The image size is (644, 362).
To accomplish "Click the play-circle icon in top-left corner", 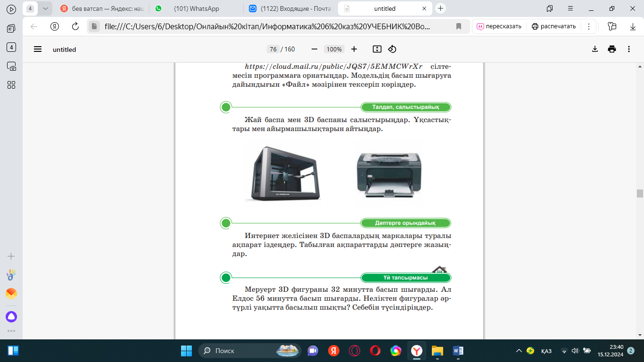I will (11, 9).
